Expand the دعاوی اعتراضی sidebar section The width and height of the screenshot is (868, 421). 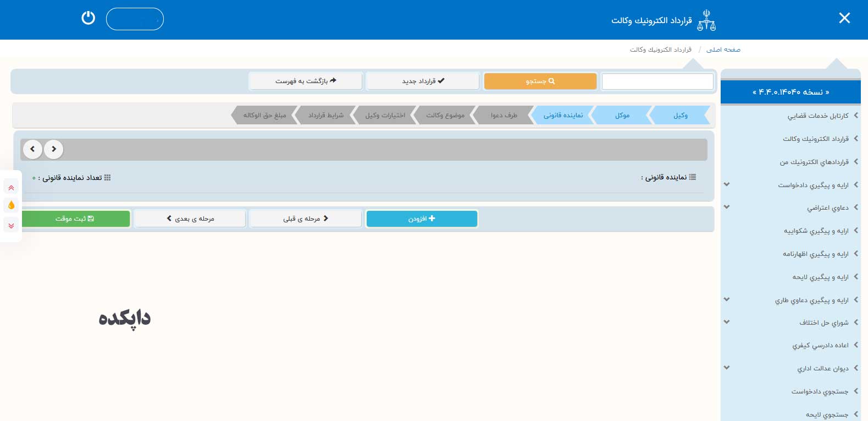pyautogui.click(x=727, y=207)
